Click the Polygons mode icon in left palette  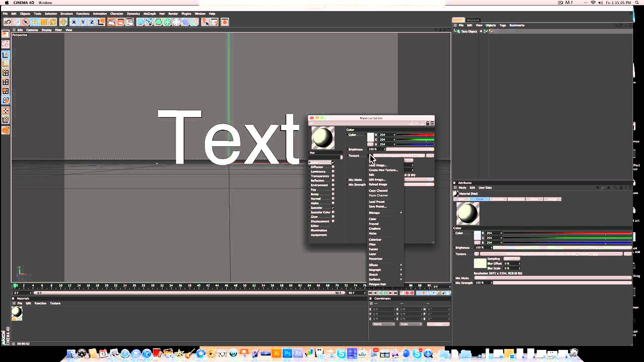pyautogui.click(x=6, y=91)
